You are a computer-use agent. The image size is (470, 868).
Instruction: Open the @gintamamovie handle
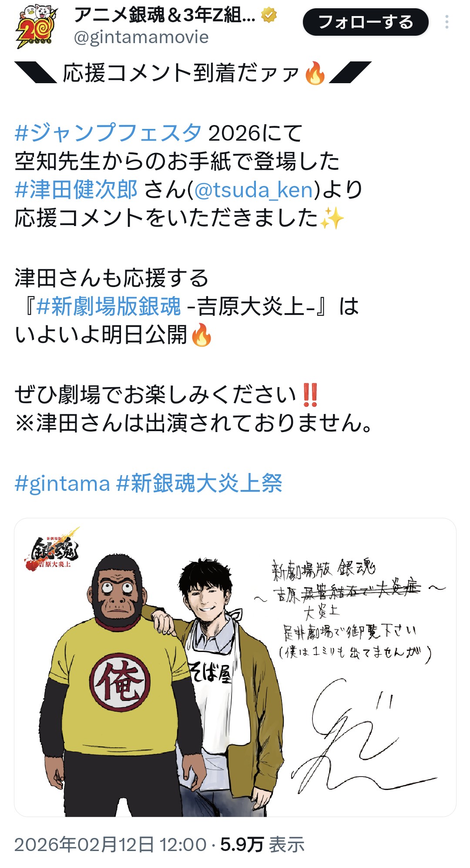pyautogui.click(x=141, y=37)
